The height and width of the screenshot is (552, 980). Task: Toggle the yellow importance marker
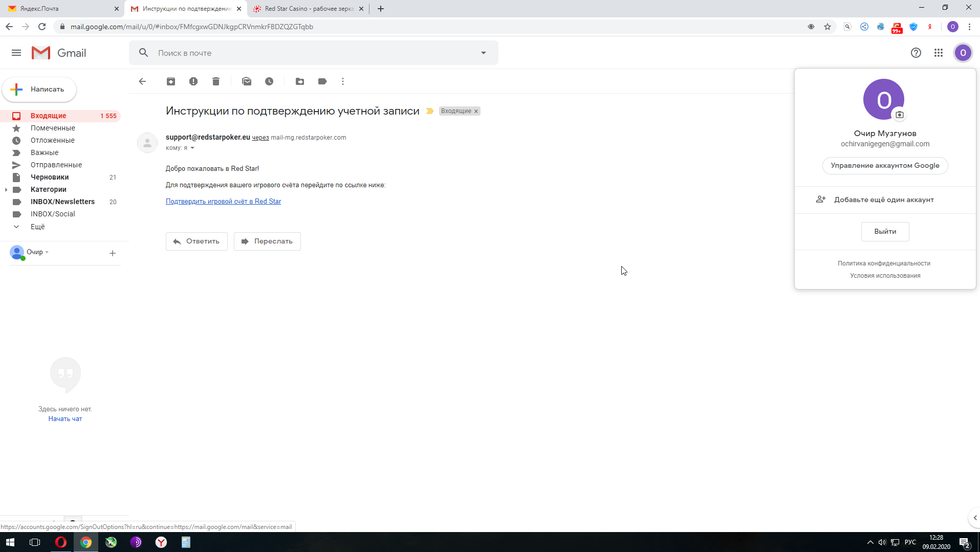tap(430, 111)
